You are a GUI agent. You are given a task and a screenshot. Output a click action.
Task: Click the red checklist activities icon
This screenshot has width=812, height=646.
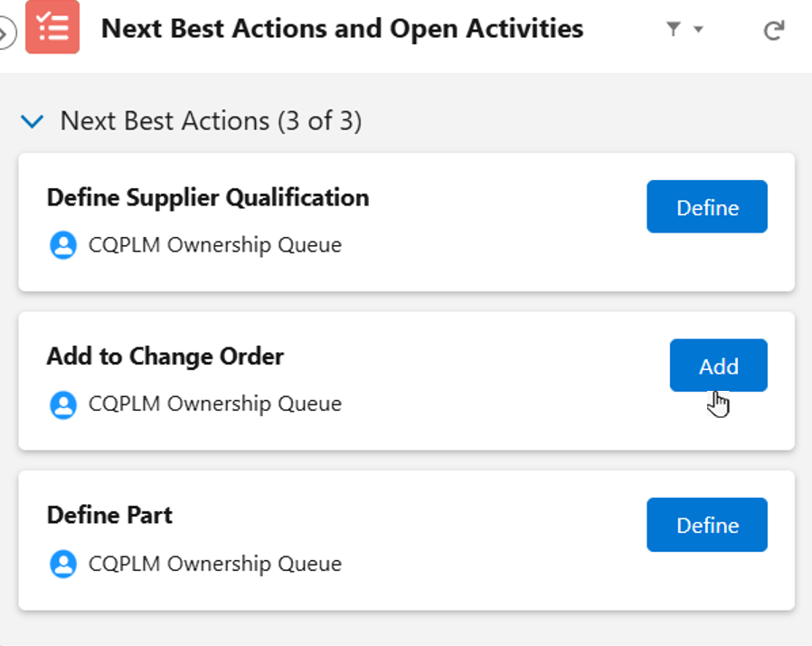click(x=52, y=28)
